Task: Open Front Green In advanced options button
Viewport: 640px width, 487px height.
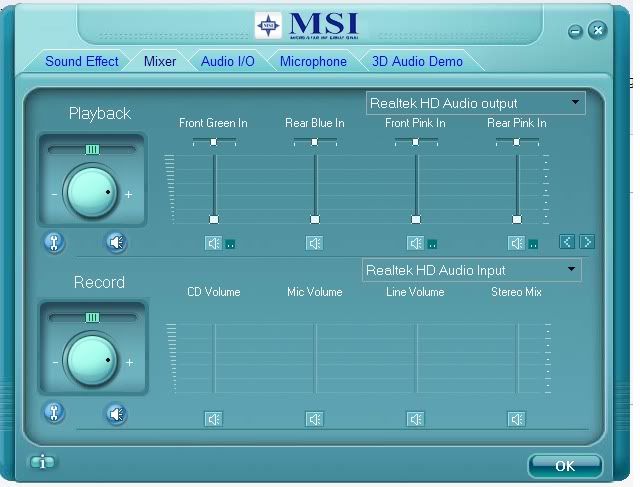Action: coord(230,245)
